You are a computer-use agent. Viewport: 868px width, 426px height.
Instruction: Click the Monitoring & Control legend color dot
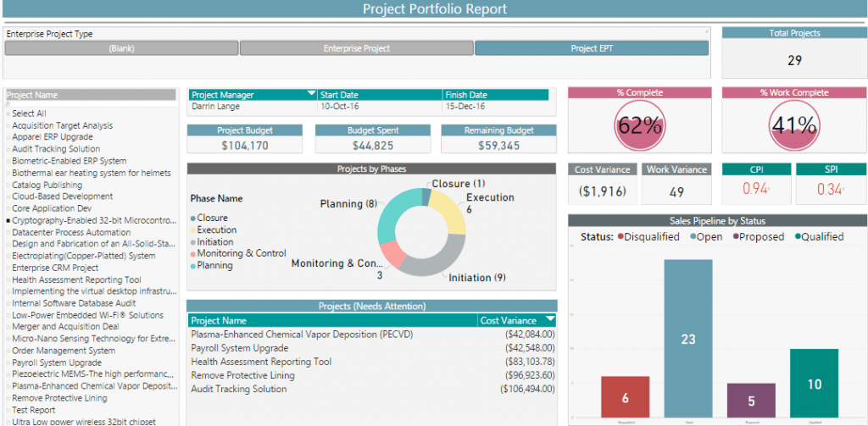(x=193, y=254)
